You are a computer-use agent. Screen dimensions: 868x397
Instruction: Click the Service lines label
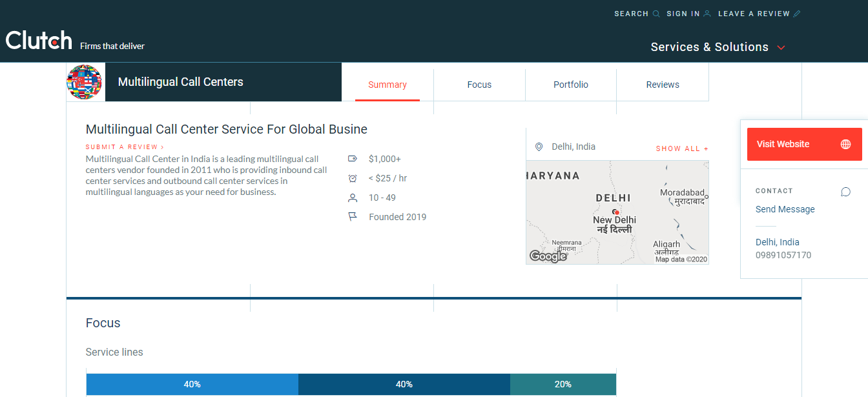click(114, 352)
